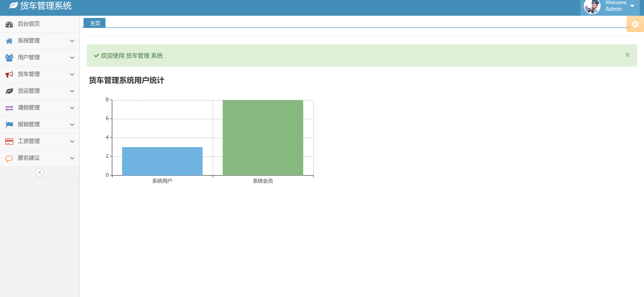Click the red credit card icon for 工资管理
Viewport: 644px width, 297px height.
pos(9,141)
